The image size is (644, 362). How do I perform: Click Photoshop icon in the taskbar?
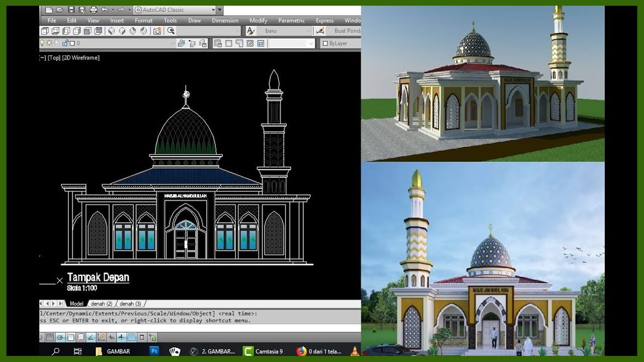tap(154, 351)
